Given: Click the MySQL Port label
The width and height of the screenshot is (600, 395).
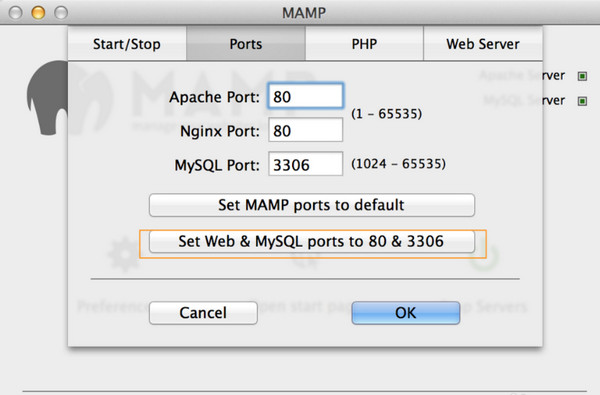Looking at the screenshot, I should coord(217,165).
